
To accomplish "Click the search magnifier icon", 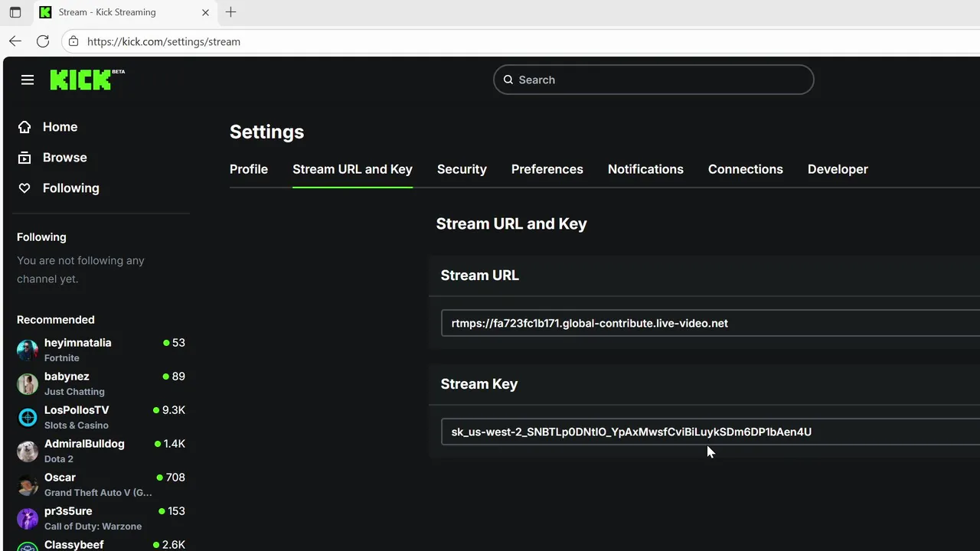I will 508,80.
